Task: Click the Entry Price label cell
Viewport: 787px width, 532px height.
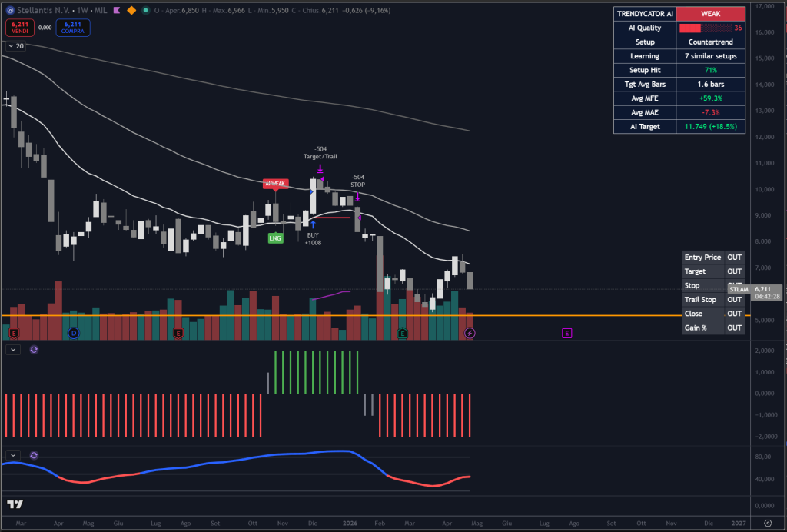Action: pyautogui.click(x=702, y=258)
